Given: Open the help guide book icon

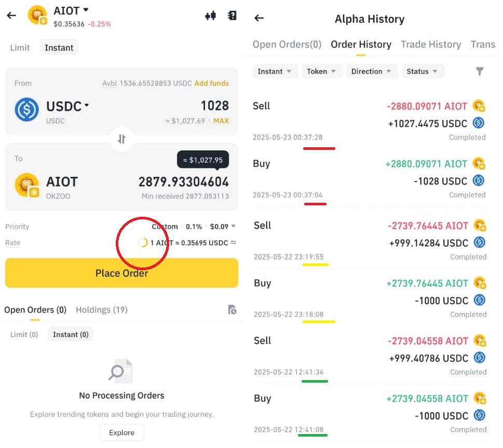Looking at the screenshot, I should tap(232, 16).
